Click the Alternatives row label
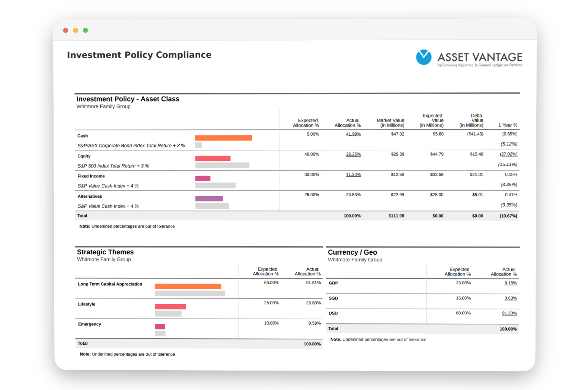588x390 pixels. (90, 196)
